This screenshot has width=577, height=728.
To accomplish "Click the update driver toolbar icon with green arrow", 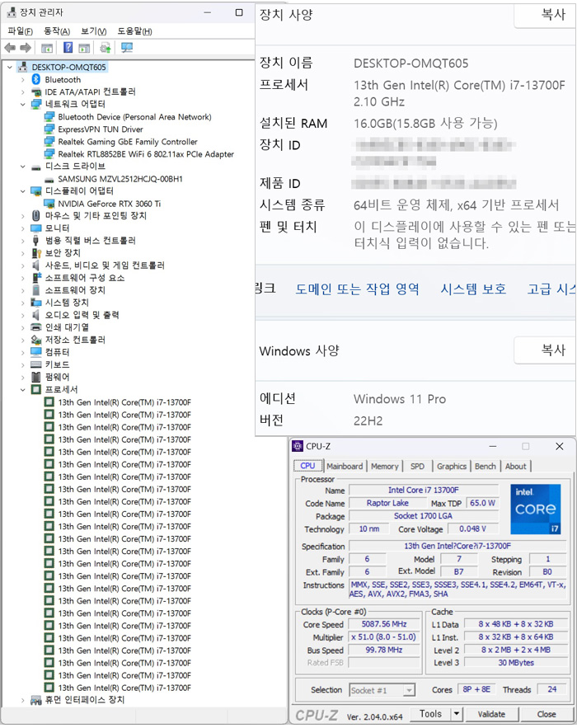I will pyautogui.click(x=106, y=47).
